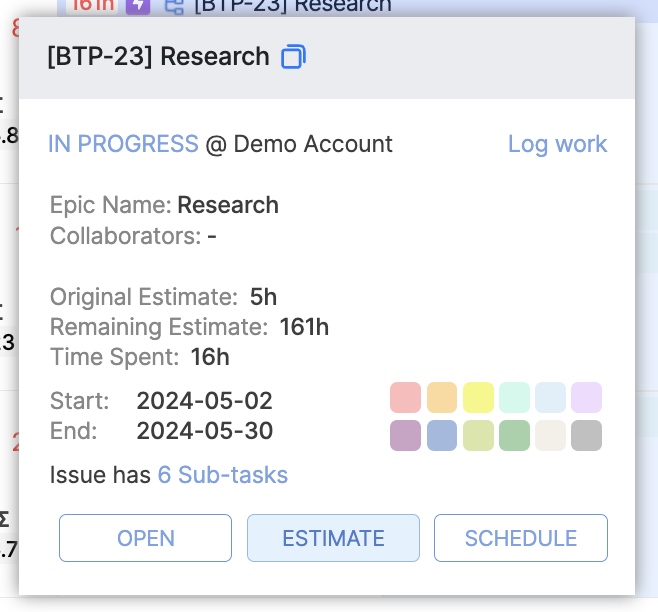Select the mauve purple color swatch
Screen dimensions: 658x612
(406, 435)
